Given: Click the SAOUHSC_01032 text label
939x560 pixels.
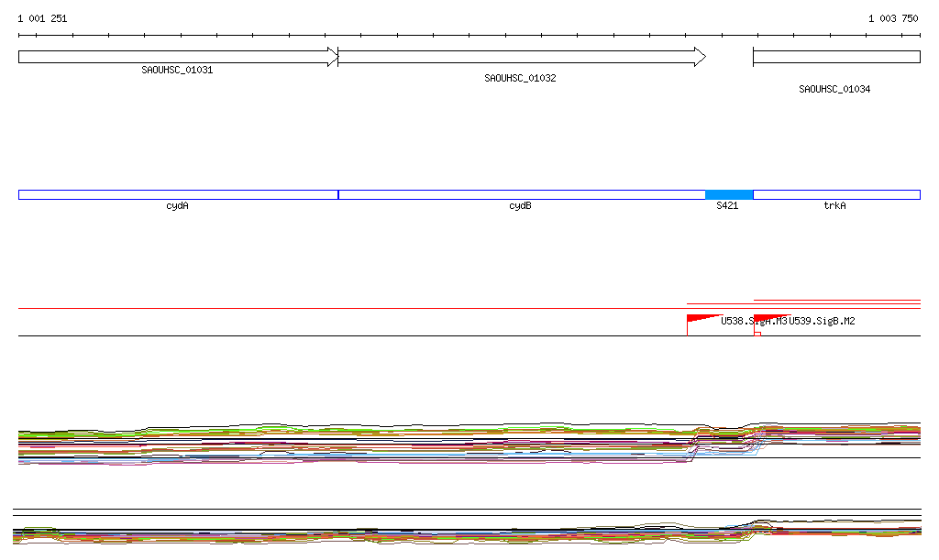Looking at the screenshot, I should 520,79.
